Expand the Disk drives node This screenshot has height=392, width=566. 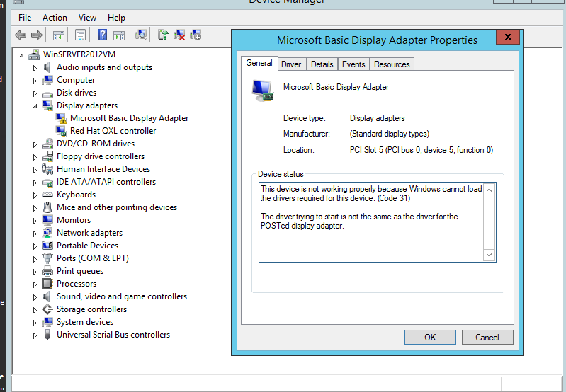point(35,93)
